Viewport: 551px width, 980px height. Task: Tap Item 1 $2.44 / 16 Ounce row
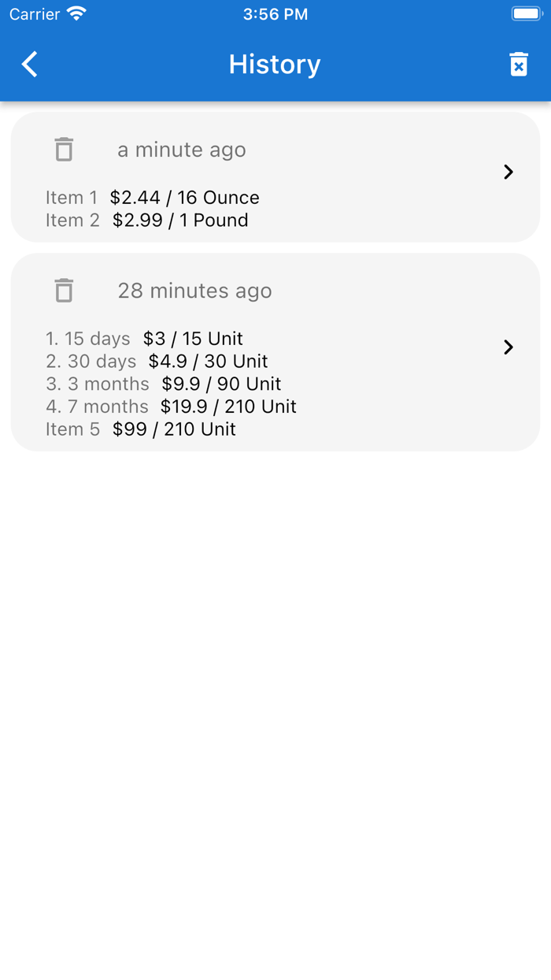(153, 198)
